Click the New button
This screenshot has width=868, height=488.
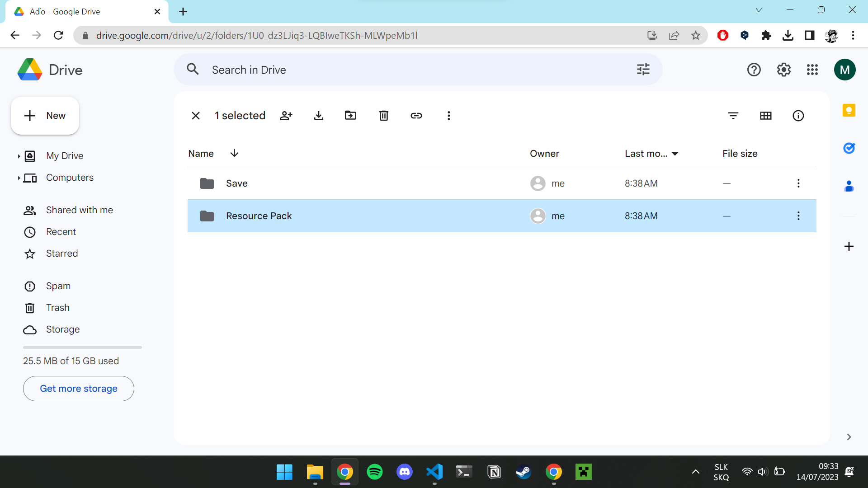click(45, 116)
